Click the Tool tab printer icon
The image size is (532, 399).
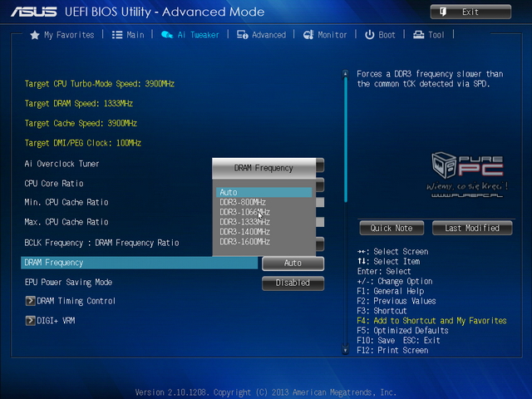coord(418,35)
